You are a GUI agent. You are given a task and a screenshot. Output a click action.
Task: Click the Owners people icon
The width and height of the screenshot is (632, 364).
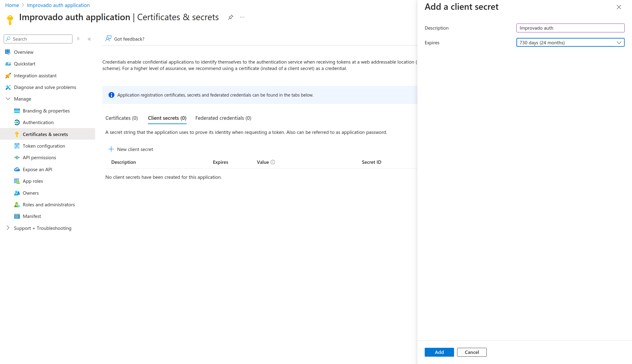click(x=17, y=193)
